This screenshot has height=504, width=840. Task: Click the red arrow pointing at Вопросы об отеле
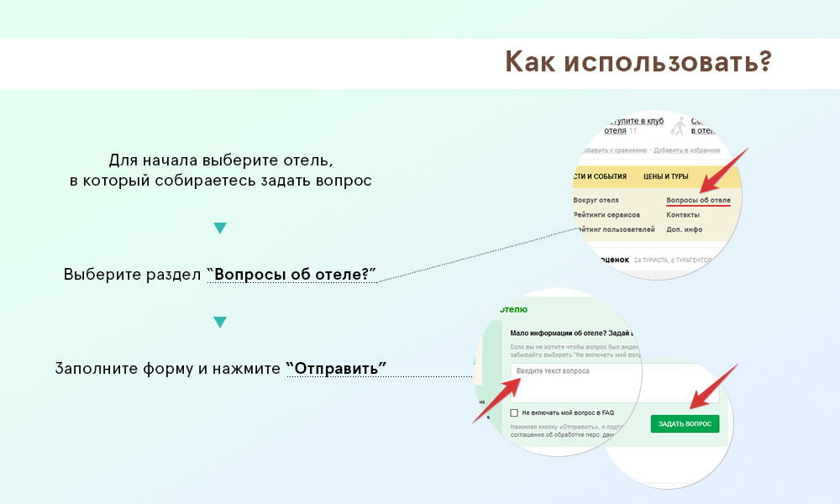tap(724, 171)
